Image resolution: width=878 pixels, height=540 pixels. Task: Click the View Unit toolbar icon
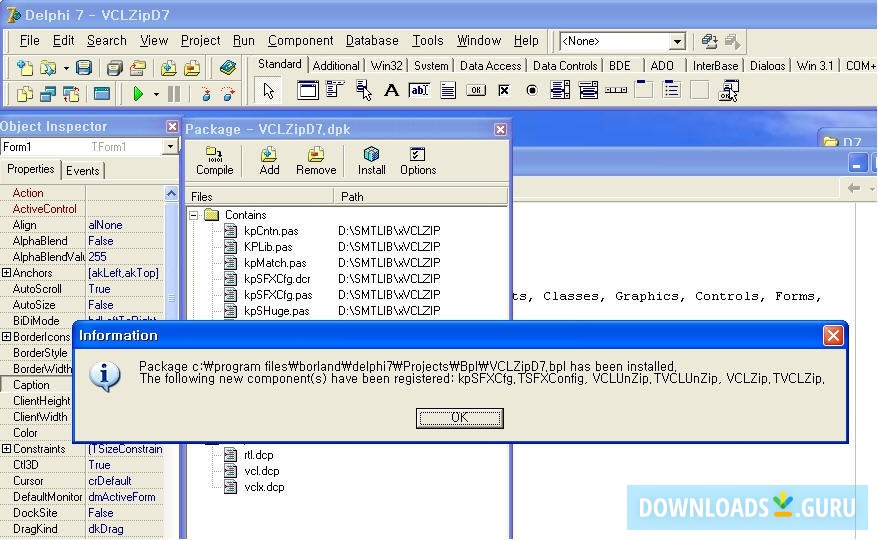(25, 94)
